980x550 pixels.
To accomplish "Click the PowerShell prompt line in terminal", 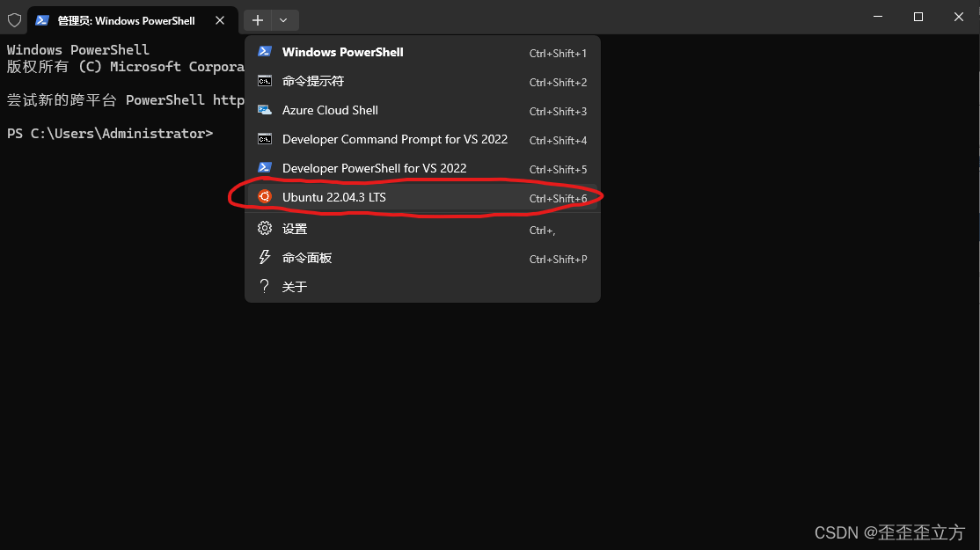I will coord(110,133).
